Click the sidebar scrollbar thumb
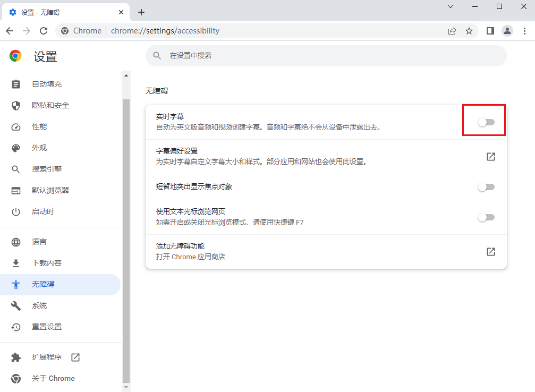 [x=126, y=241]
